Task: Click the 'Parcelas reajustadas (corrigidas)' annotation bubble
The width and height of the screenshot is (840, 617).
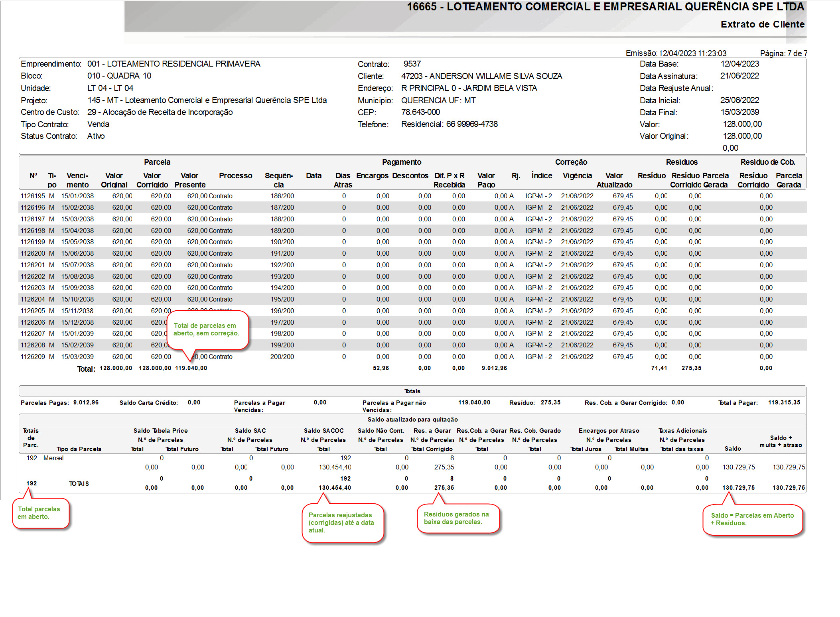Action: click(x=342, y=522)
